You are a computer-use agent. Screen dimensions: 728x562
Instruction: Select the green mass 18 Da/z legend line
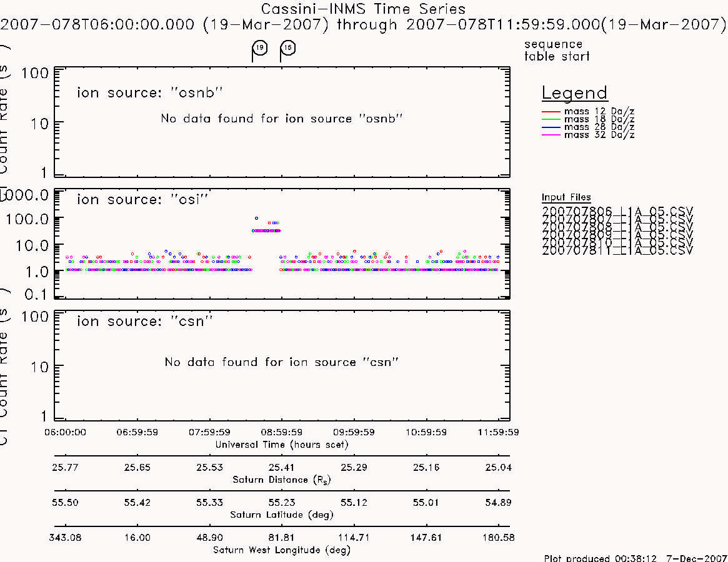[x=551, y=120]
